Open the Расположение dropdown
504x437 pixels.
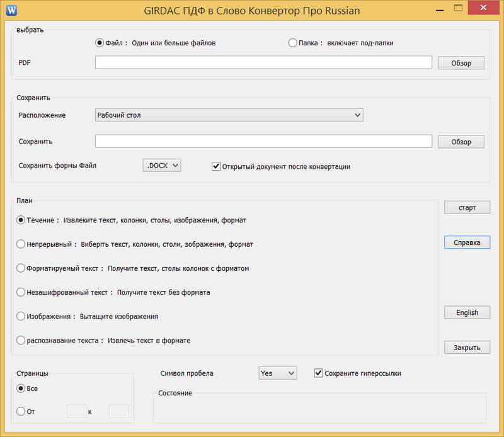[x=229, y=115]
